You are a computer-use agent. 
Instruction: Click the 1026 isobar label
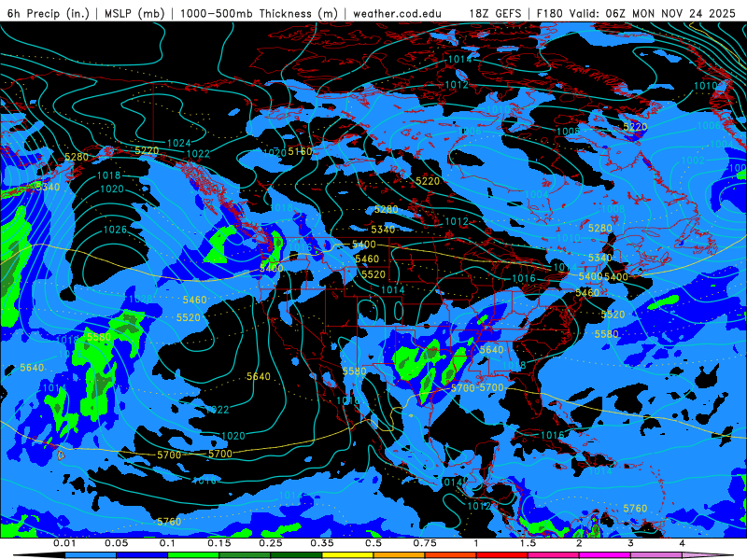click(x=115, y=230)
